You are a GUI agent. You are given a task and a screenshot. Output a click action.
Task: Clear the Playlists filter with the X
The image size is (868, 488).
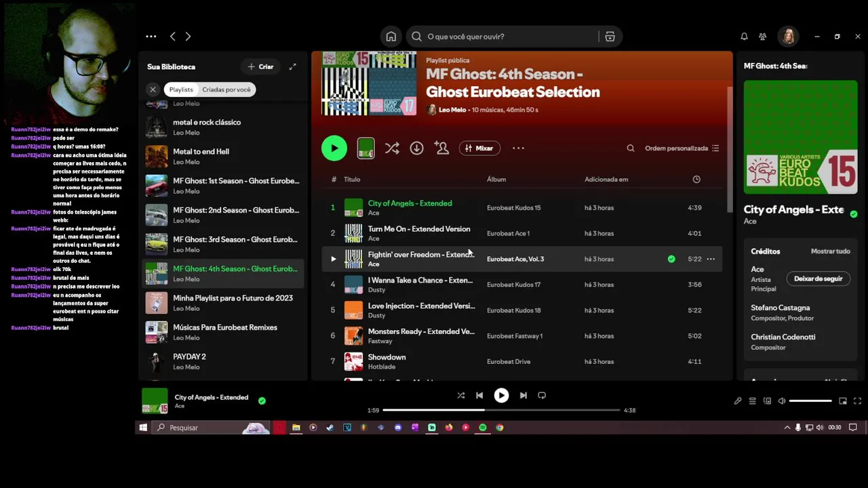pos(153,89)
